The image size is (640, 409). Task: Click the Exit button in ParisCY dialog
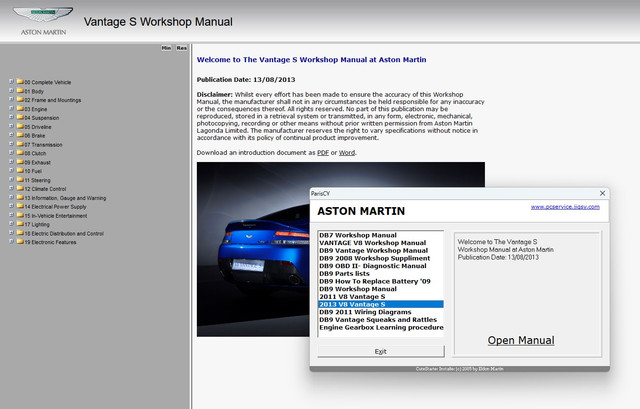381,351
